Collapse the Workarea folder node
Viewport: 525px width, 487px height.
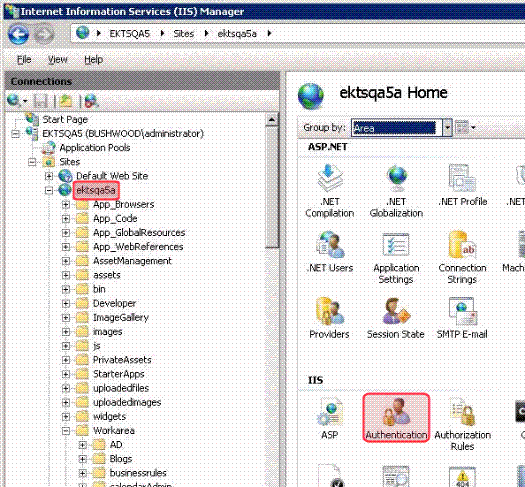(66, 431)
